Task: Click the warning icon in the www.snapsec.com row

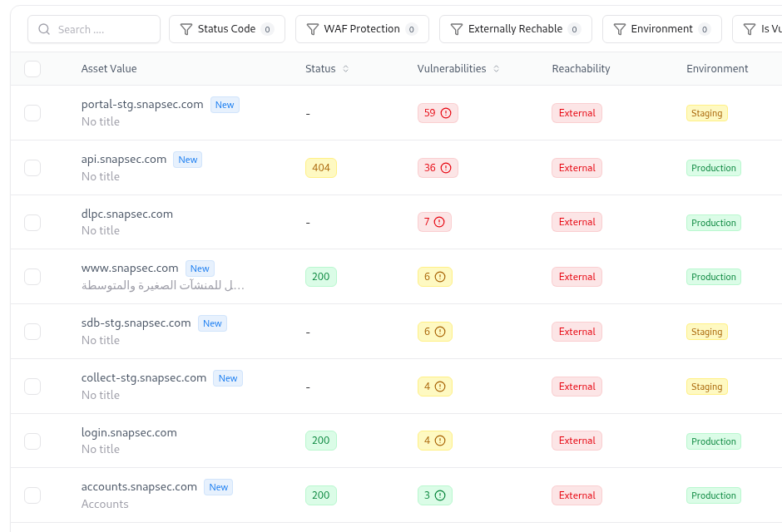Action: [x=440, y=277]
